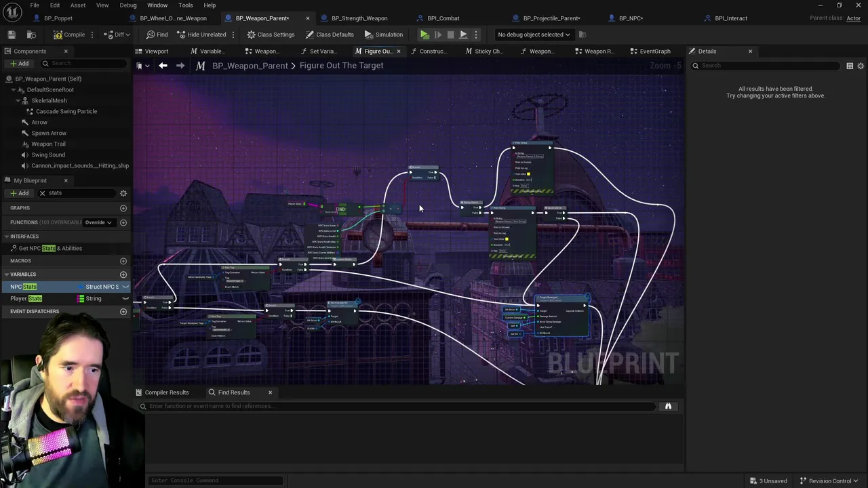Screen dimensions: 868x488
Task: Collapse the INTERFACES section
Action: [x=6, y=237]
